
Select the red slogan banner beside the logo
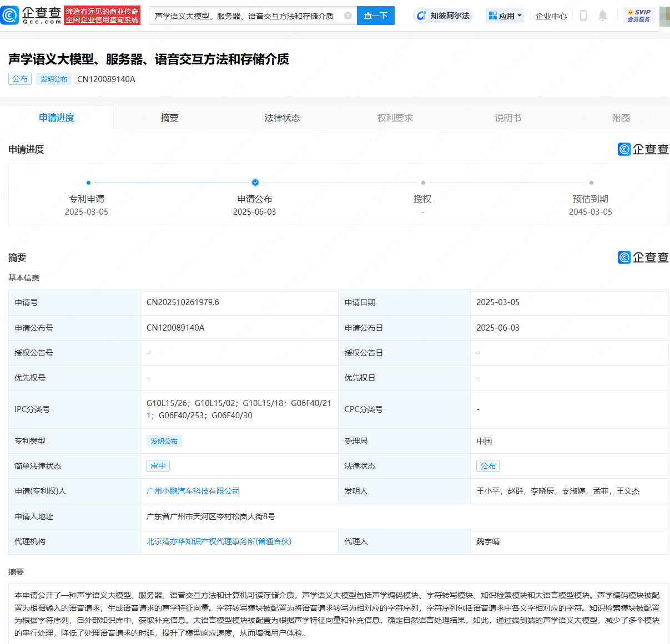102,16
